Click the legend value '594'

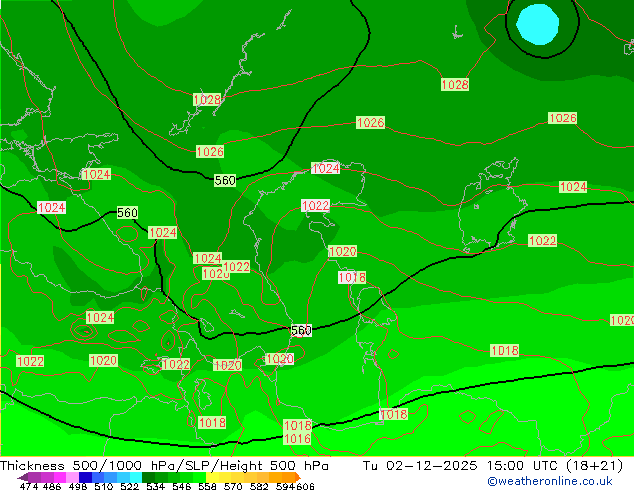tap(285, 486)
